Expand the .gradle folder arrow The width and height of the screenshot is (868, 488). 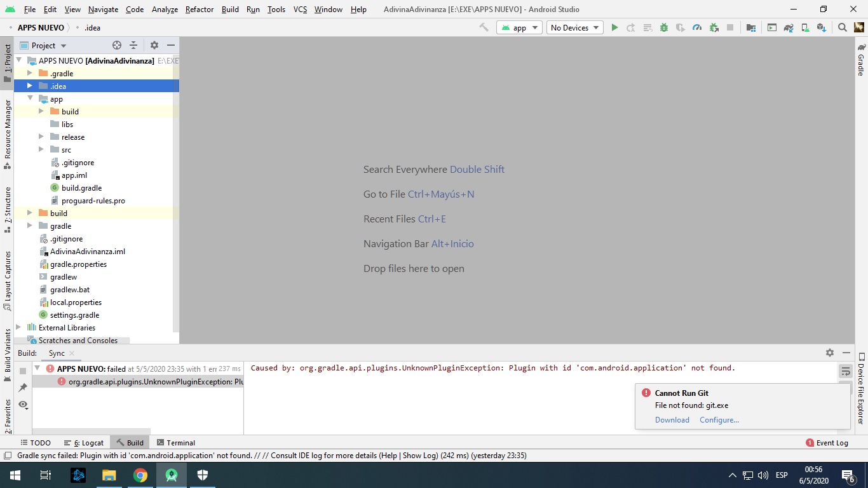point(29,73)
